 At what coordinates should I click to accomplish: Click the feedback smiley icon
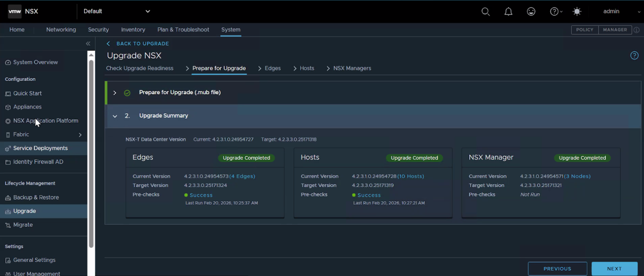531,11
